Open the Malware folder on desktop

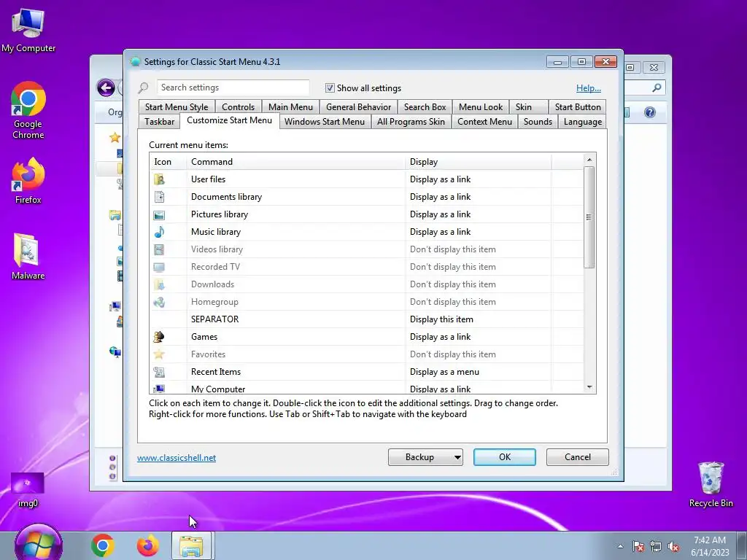point(28,256)
